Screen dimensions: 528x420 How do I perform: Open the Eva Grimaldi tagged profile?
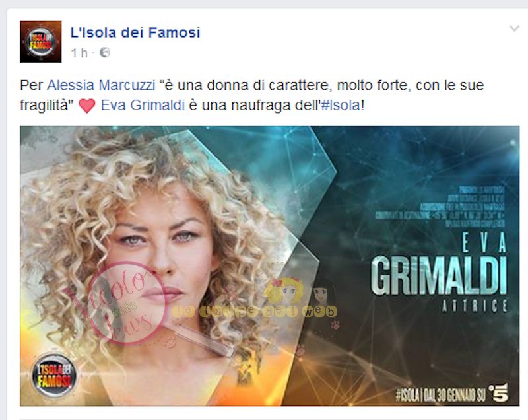(x=143, y=106)
